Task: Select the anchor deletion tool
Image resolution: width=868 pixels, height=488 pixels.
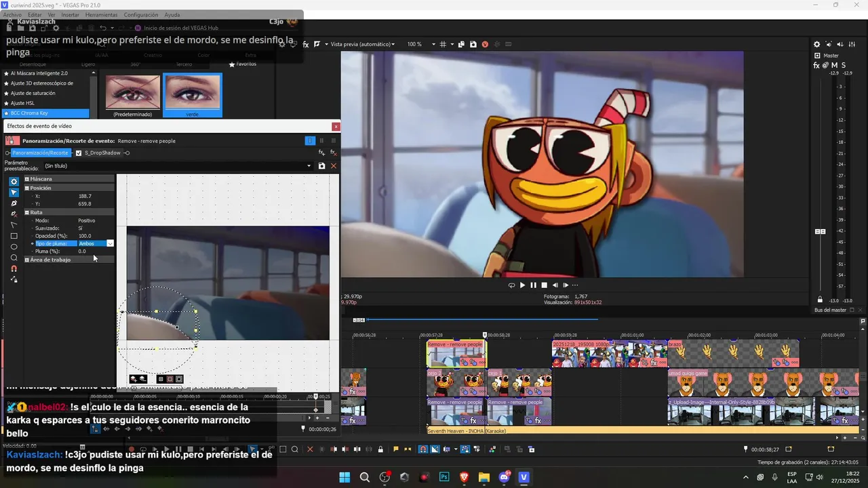Action: (14, 214)
